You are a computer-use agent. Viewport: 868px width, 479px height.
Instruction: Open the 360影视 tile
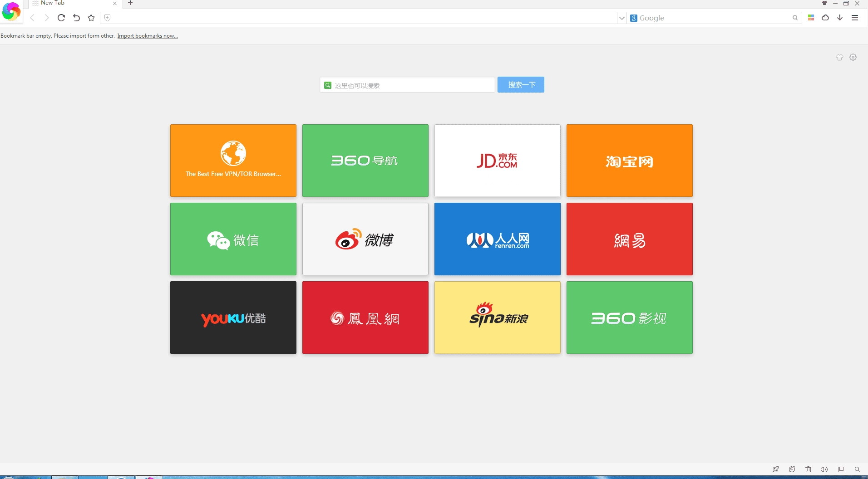tap(630, 318)
